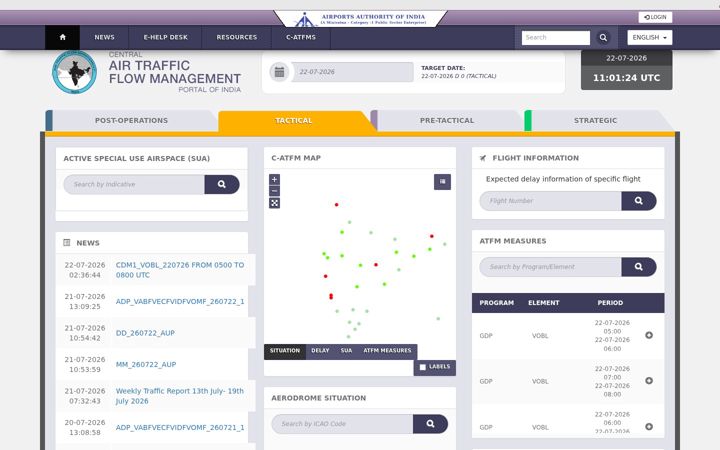The width and height of the screenshot is (720, 450).
Task: Switch to the PRE-TACTICAL tab
Action: click(x=446, y=120)
